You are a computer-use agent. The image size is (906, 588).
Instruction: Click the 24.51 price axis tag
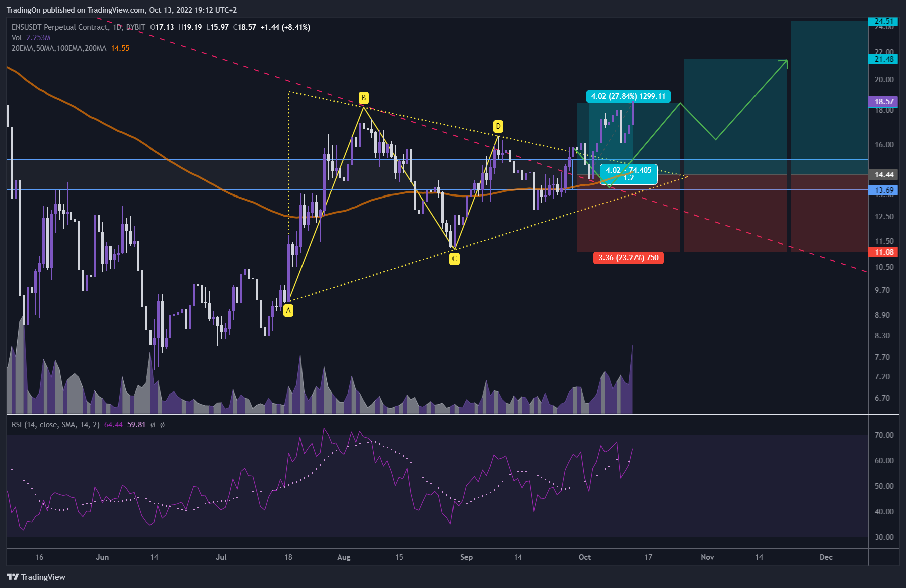883,21
